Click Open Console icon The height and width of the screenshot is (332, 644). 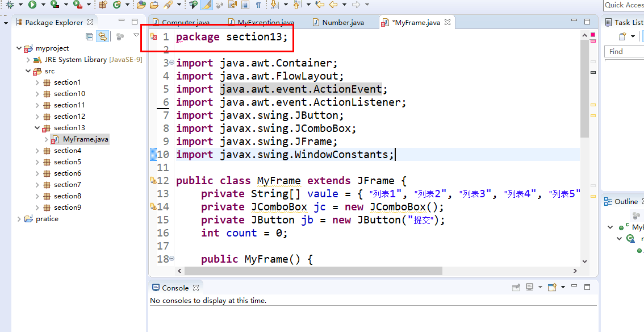point(552,287)
